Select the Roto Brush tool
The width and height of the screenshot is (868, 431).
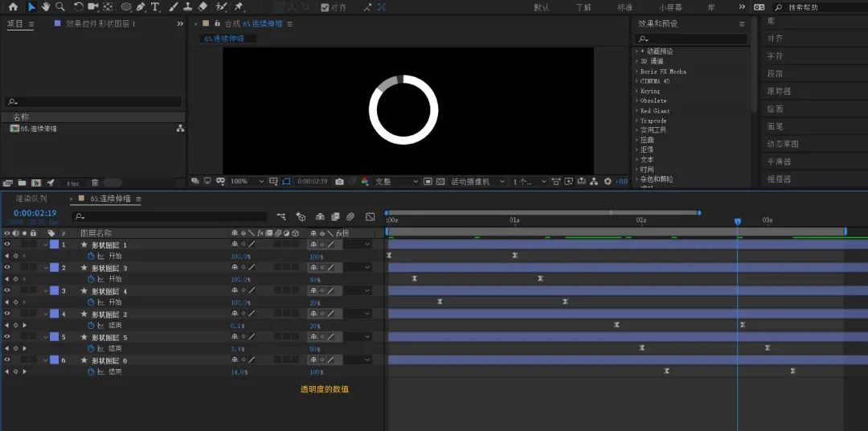coord(222,6)
